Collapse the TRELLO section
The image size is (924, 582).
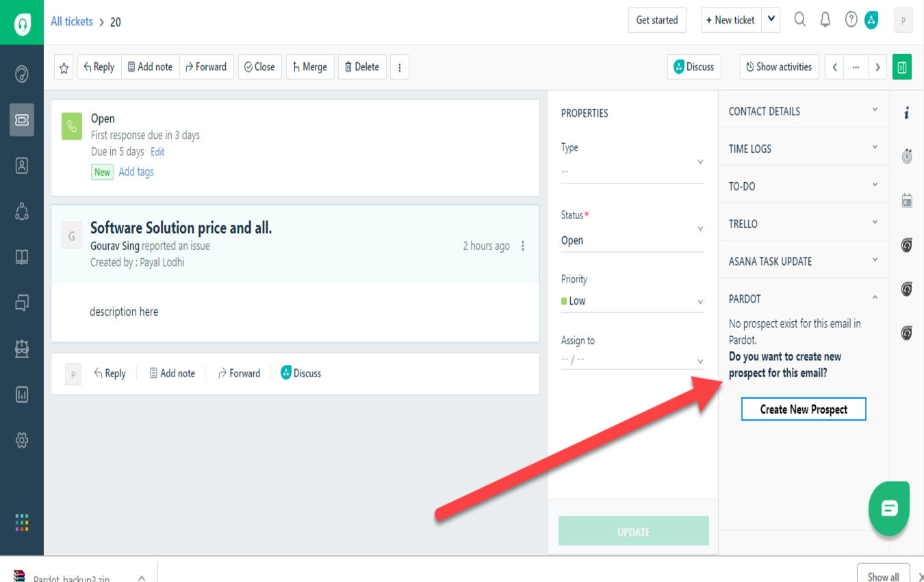[874, 222]
